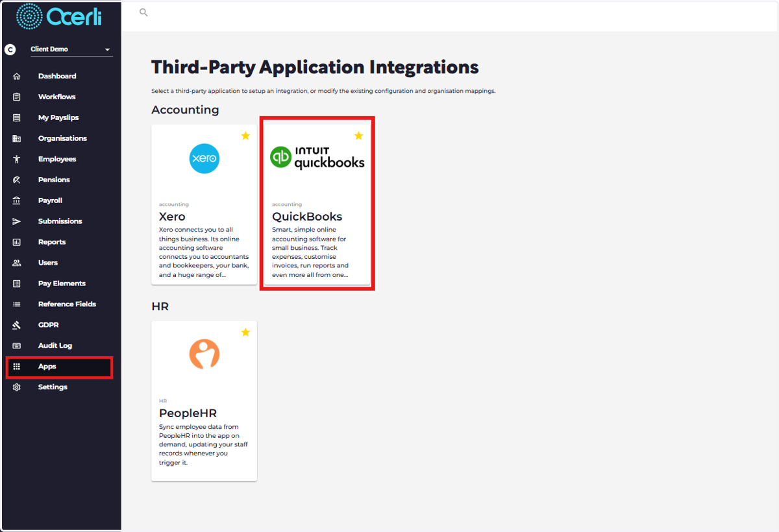Click the PeopleHR card title
Screen dimensions: 779x532
tap(188, 413)
